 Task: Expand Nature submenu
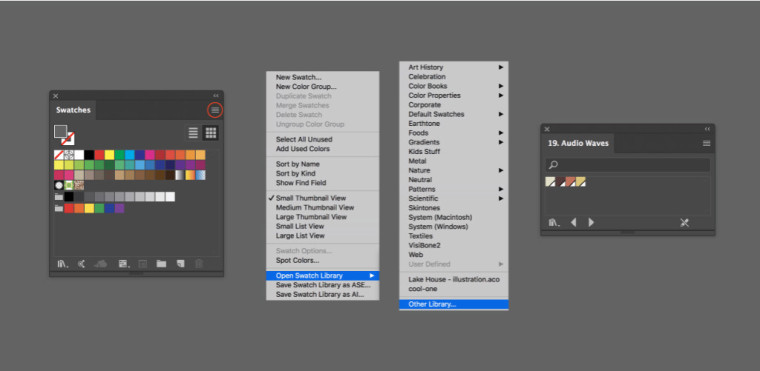coord(454,170)
